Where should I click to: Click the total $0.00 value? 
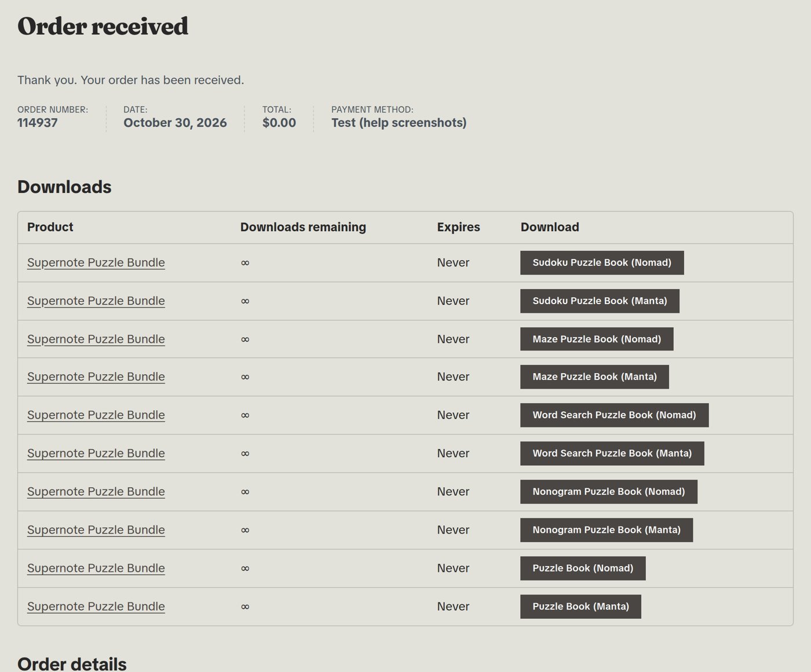pyautogui.click(x=279, y=123)
